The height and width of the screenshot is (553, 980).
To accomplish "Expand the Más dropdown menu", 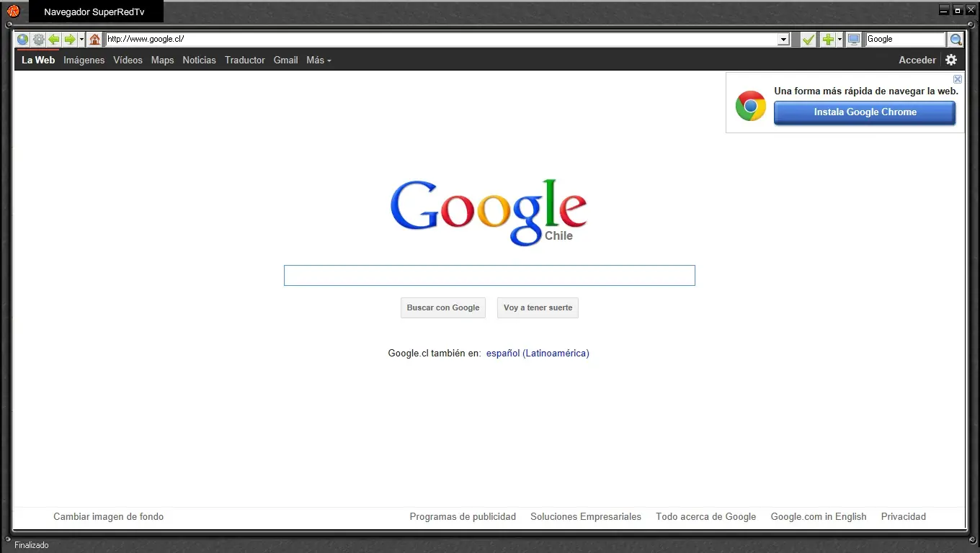I will pos(318,60).
